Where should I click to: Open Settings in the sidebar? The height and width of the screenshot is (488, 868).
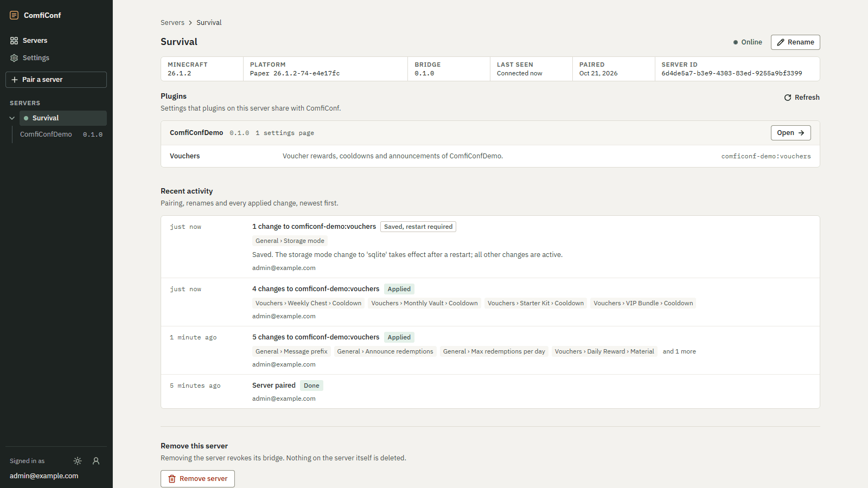[x=56, y=58]
